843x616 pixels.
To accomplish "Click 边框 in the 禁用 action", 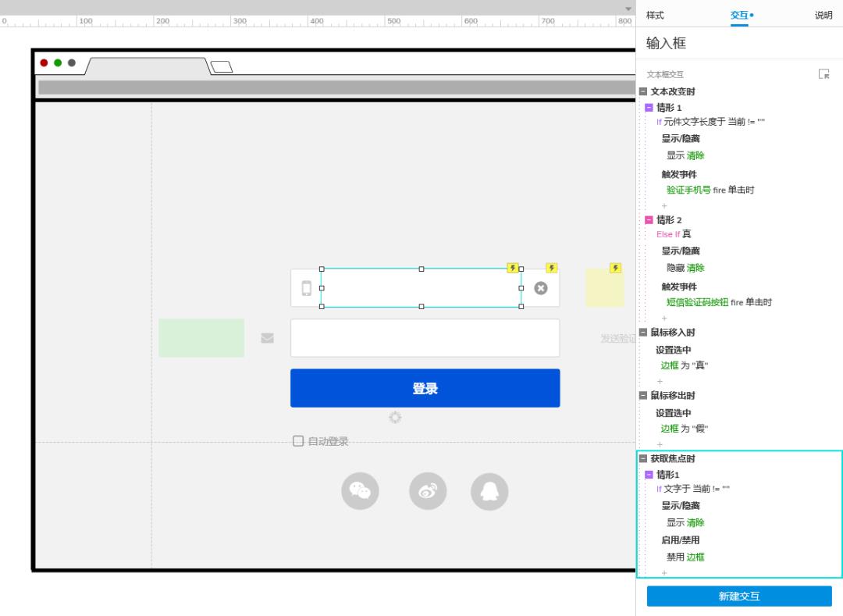I will pyautogui.click(x=695, y=557).
